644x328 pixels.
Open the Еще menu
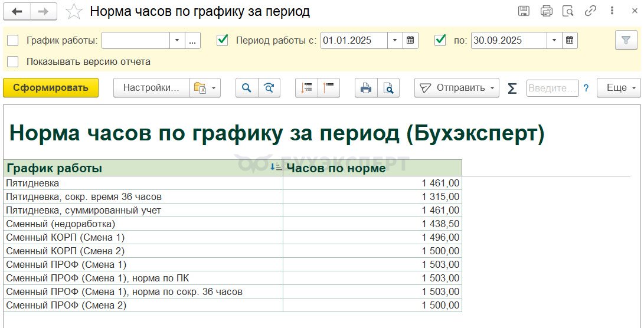pyautogui.click(x=619, y=88)
